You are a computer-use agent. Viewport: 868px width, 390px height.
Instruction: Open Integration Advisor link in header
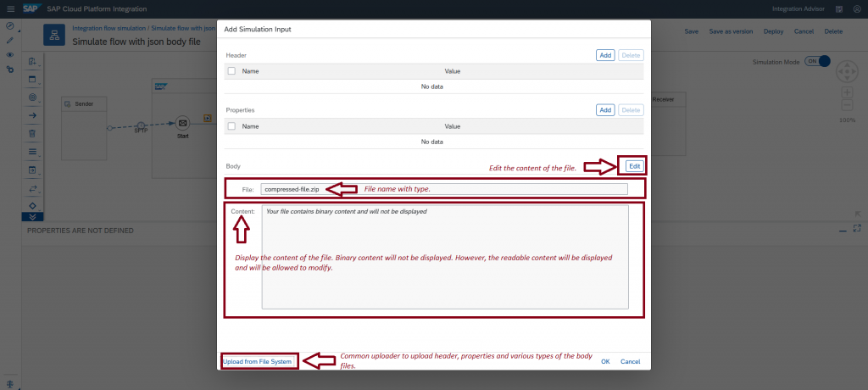[x=798, y=8]
